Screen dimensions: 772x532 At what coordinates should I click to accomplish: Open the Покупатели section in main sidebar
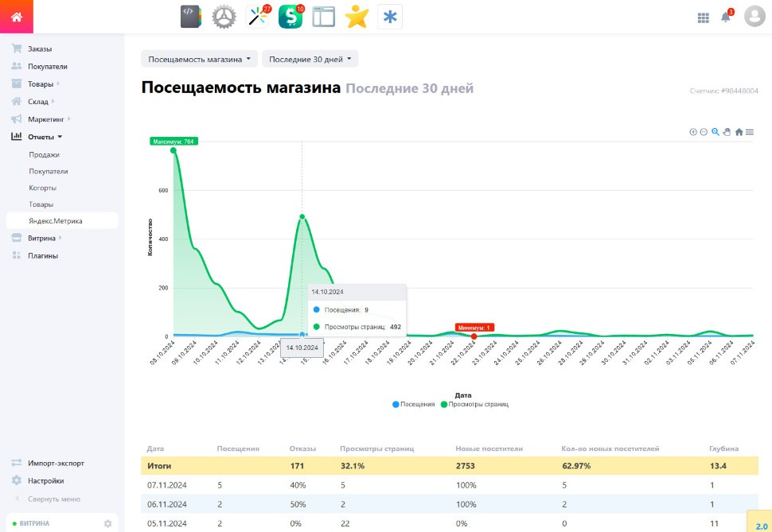coord(47,67)
